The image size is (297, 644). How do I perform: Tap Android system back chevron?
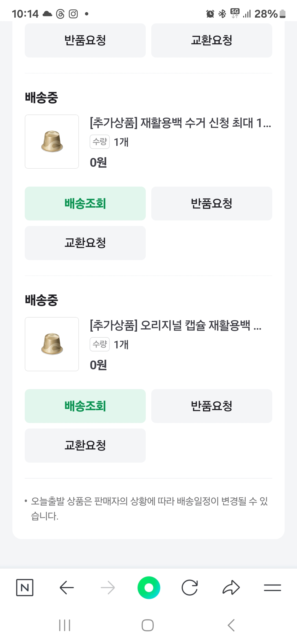[x=231, y=625]
